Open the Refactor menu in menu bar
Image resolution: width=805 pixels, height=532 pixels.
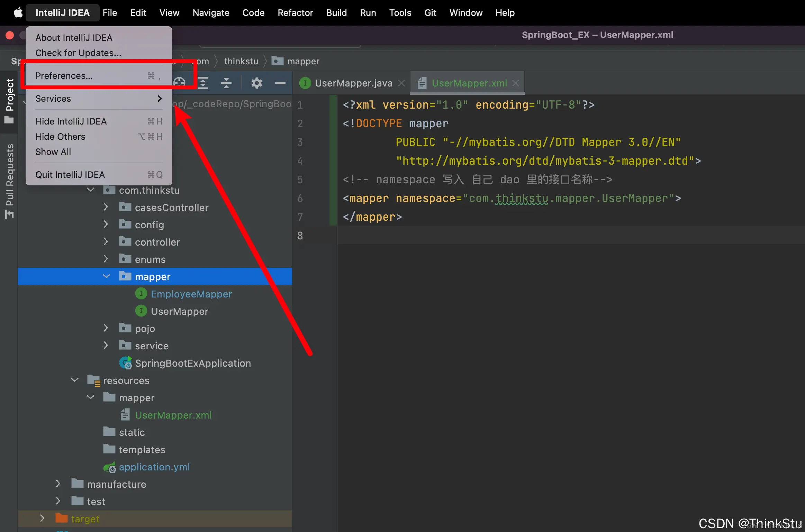[295, 13]
